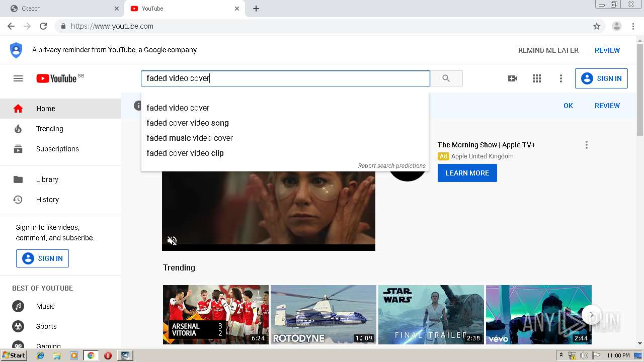Click LEARN MORE ad button

(x=467, y=173)
